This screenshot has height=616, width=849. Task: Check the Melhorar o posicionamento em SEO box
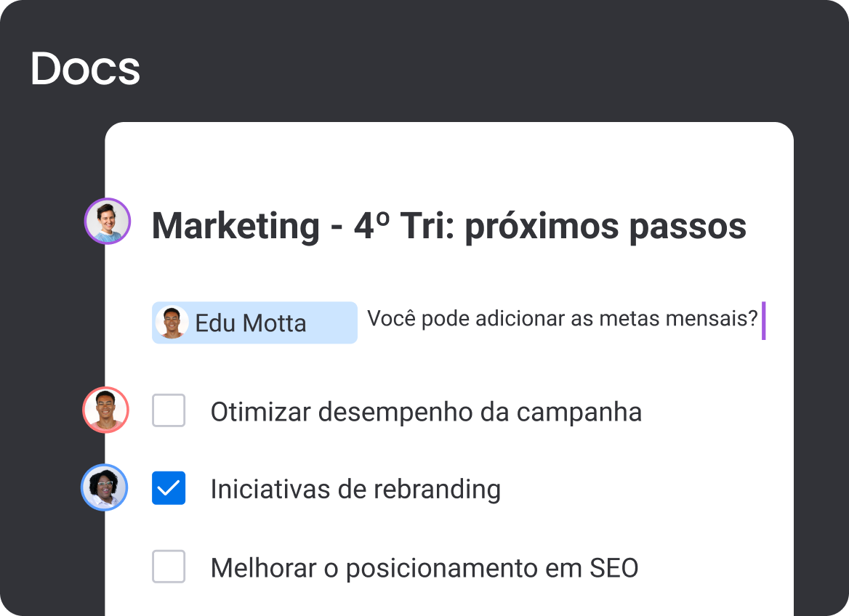coord(169,566)
